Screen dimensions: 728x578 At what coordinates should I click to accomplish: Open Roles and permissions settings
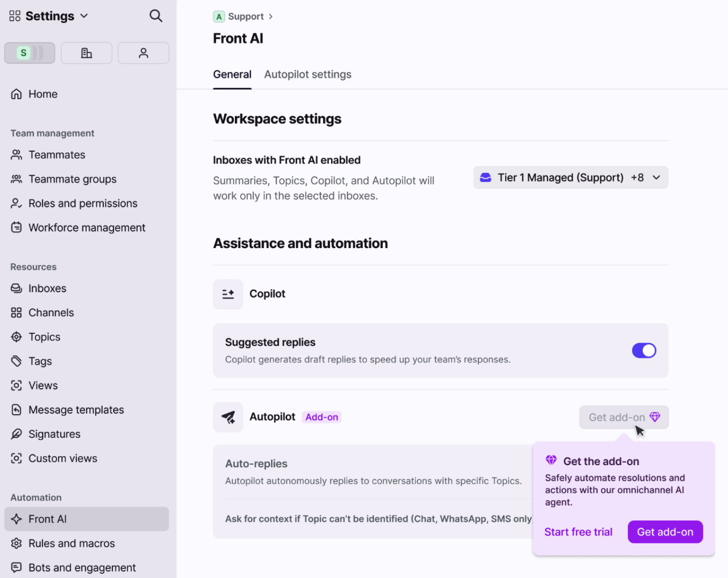[x=83, y=203]
